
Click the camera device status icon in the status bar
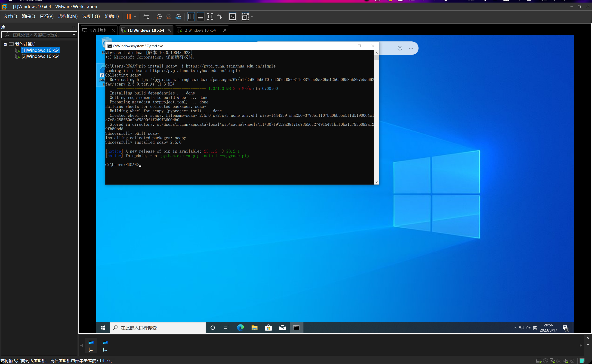coord(573,361)
